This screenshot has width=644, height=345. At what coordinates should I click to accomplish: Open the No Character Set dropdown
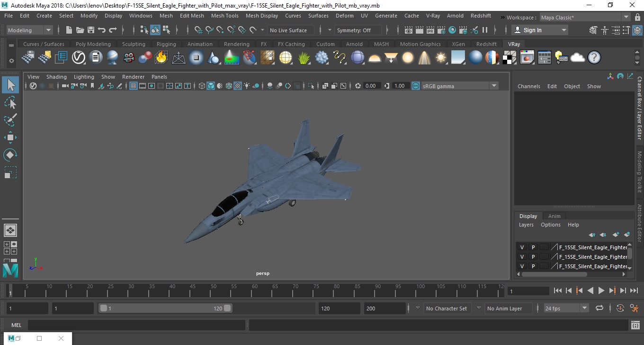(447, 308)
